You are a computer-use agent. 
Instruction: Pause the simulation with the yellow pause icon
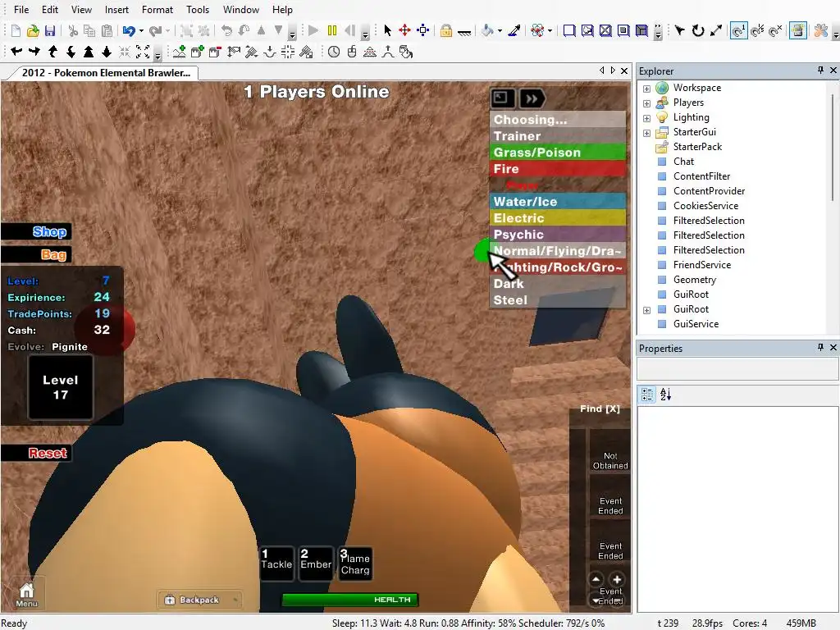click(x=332, y=30)
